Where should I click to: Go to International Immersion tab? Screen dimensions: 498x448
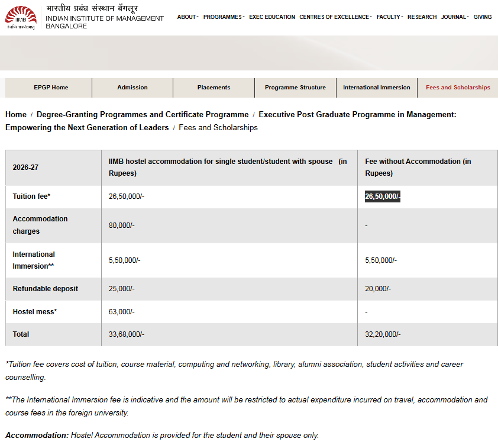[x=376, y=88]
